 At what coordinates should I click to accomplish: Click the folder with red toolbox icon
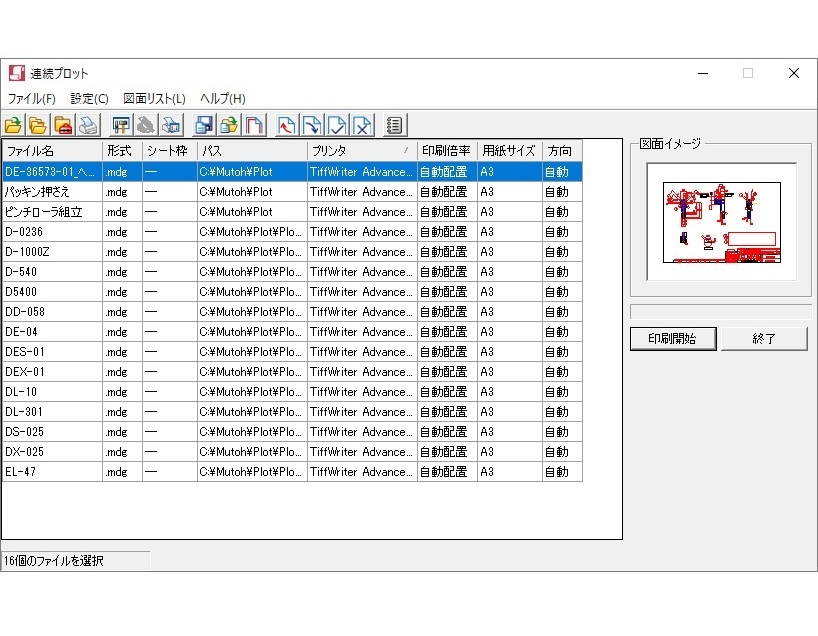click(x=63, y=125)
